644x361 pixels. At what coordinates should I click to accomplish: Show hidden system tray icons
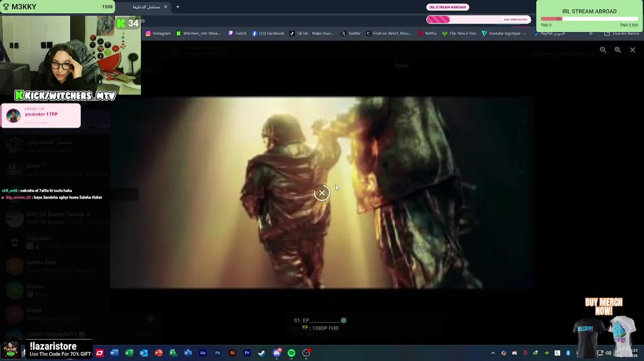pos(493,353)
